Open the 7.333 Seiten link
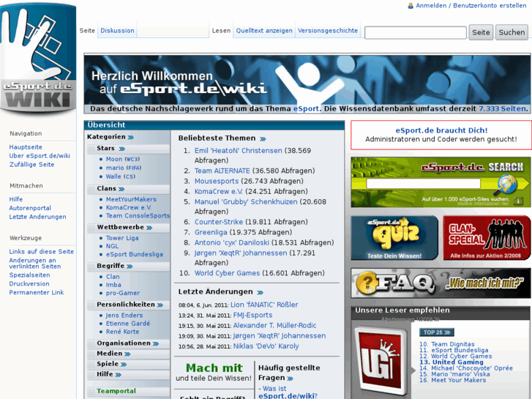Viewport: 532px width, 399px height. click(502, 108)
